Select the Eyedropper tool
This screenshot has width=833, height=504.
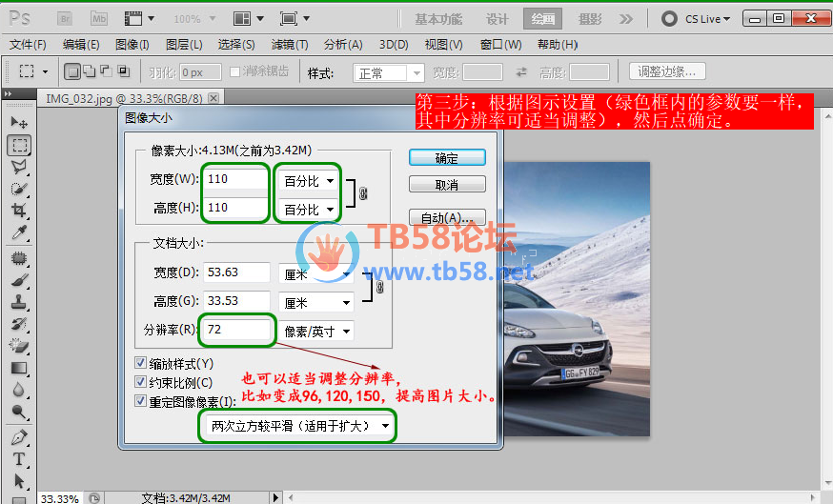[x=19, y=232]
